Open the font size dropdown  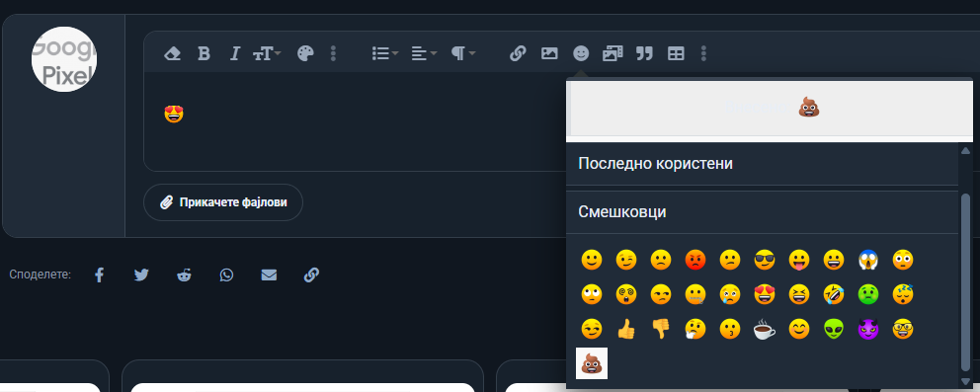[267, 53]
